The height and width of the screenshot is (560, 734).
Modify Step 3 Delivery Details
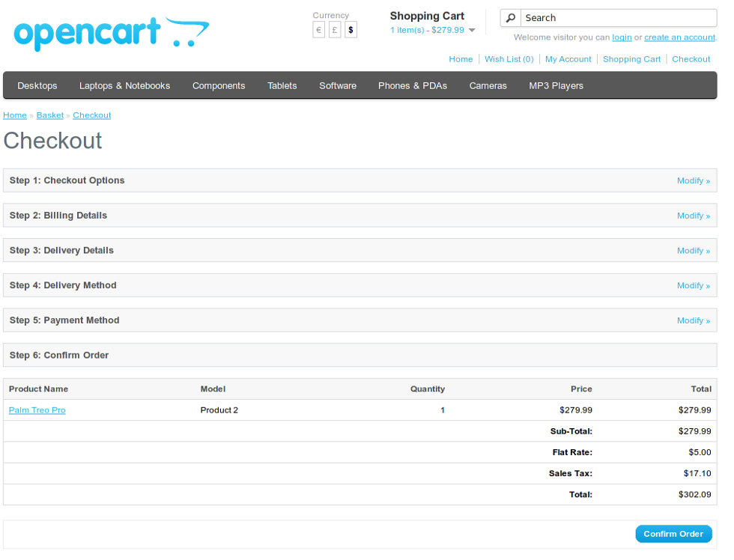pyautogui.click(x=693, y=251)
